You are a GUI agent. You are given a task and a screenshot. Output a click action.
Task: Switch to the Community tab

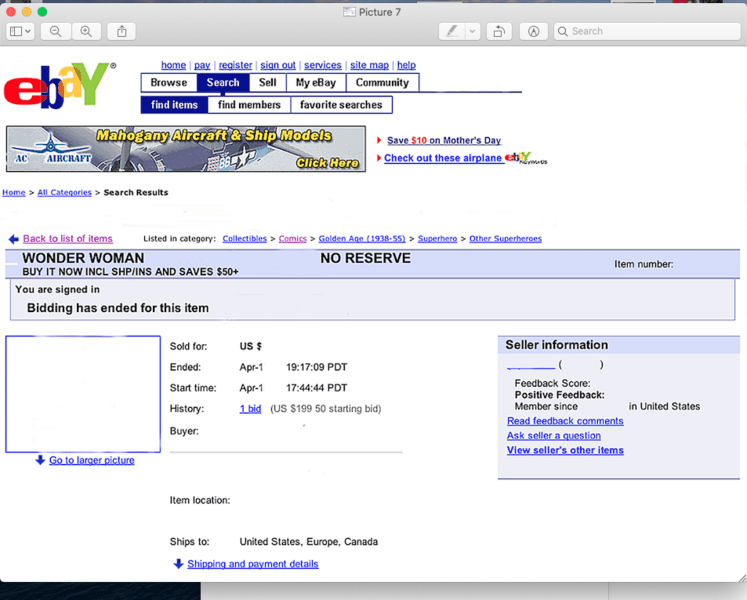382,82
